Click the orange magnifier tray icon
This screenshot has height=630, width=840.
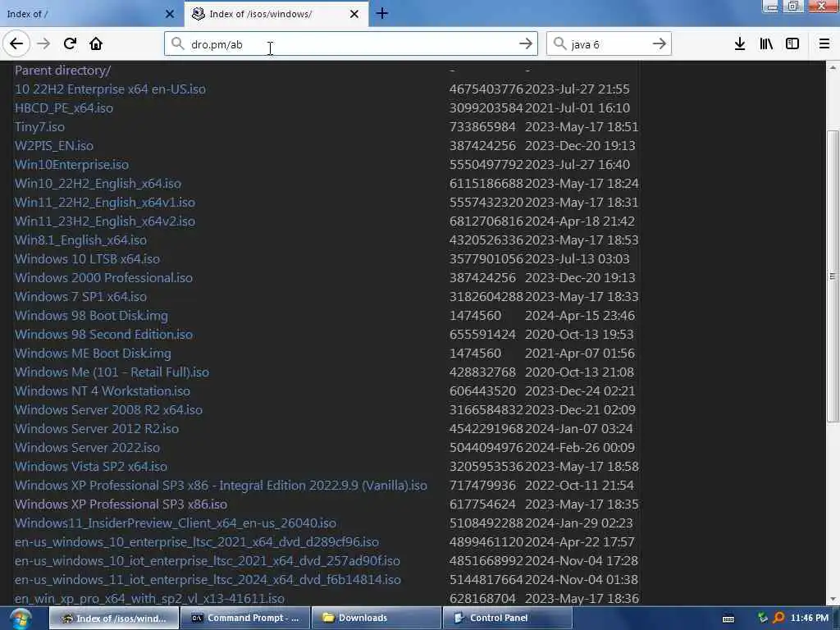778,618
